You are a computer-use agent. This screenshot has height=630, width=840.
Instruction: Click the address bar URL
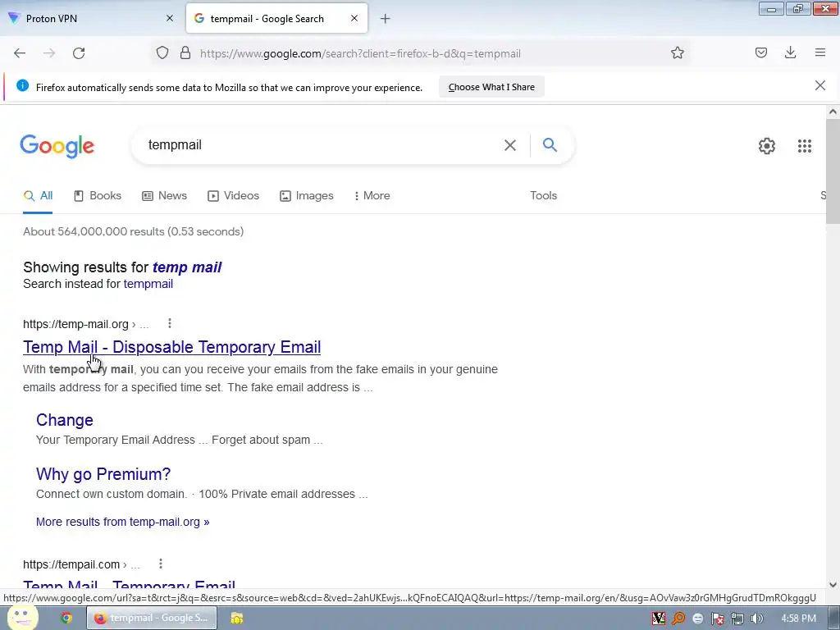click(360, 53)
